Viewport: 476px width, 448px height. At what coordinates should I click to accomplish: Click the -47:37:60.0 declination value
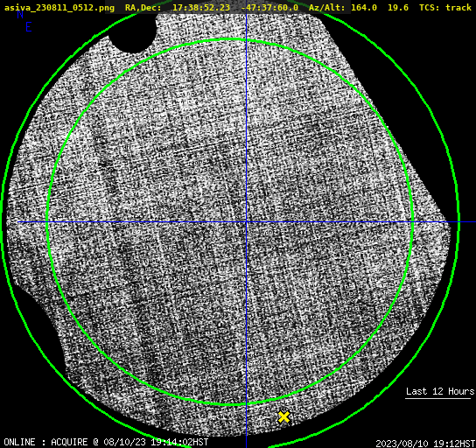click(269, 8)
